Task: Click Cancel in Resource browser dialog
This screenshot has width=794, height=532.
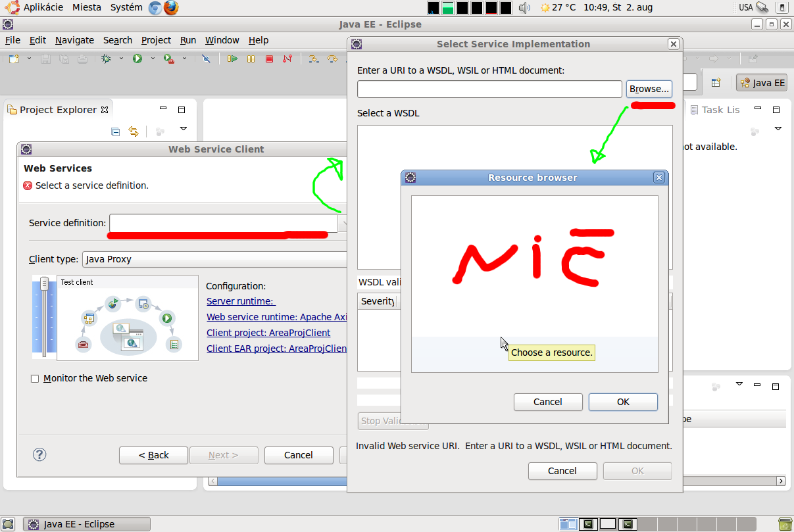Action: [x=548, y=402]
